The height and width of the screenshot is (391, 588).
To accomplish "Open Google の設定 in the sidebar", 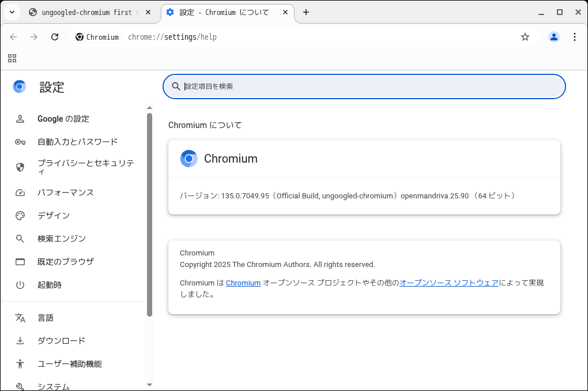I will tap(63, 119).
